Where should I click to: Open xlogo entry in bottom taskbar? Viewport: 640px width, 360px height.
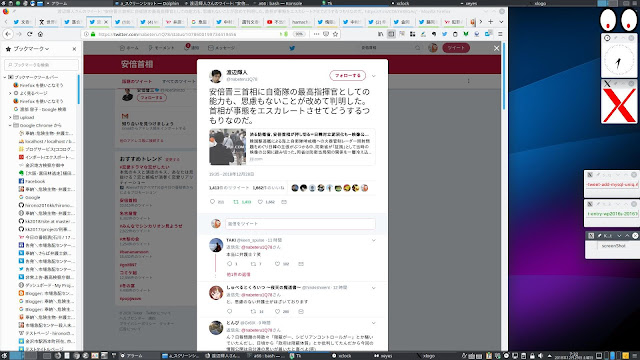coord(425,356)
